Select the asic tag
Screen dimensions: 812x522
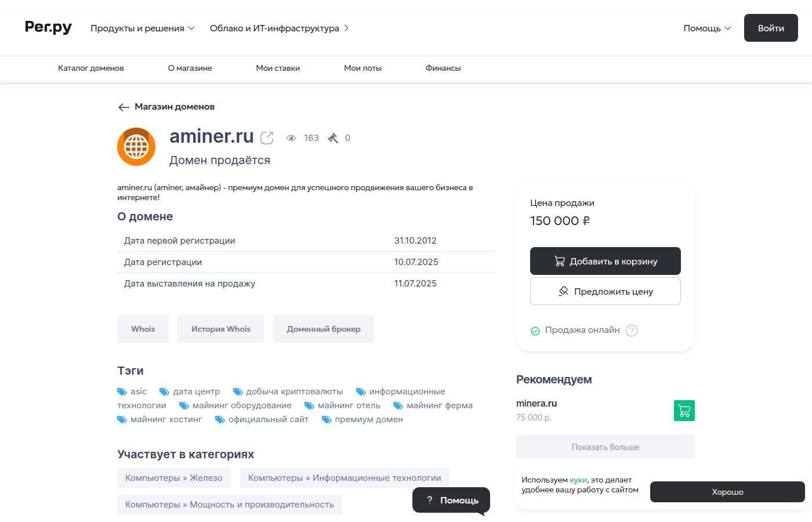132,391
